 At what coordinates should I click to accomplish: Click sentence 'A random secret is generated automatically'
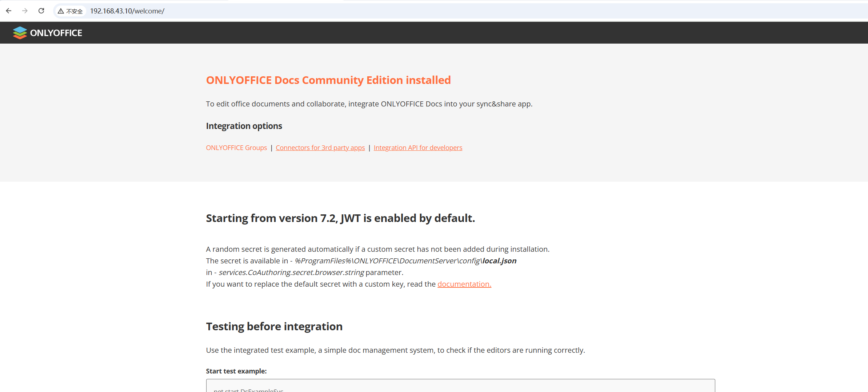click(377, 249)
